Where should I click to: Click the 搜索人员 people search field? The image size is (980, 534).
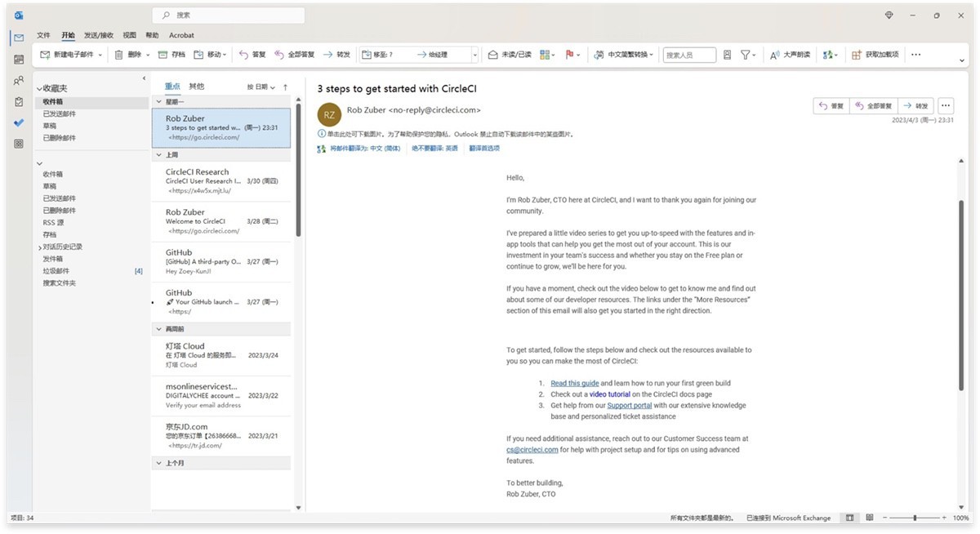(689, 55)
